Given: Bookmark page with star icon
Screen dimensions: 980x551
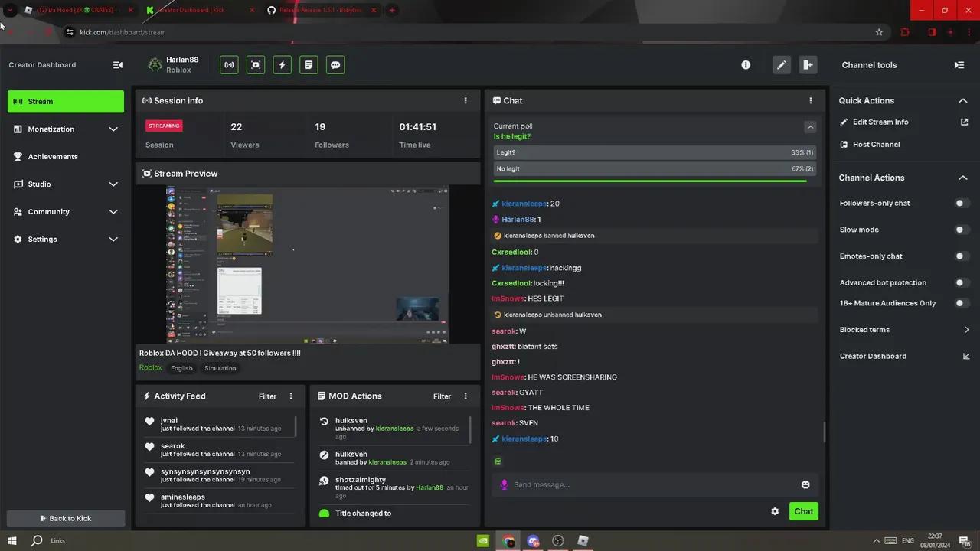Looking at the screenshot, I should click(x=879, y=32).
